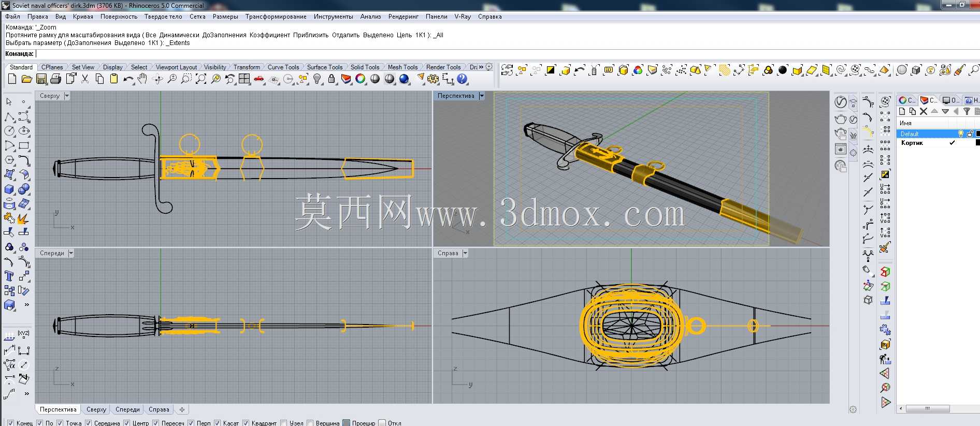Toggle the Пересеч osnap checkbox
Image resolution: width=980 pixels, height=426 pixels.
coord(156,423)
